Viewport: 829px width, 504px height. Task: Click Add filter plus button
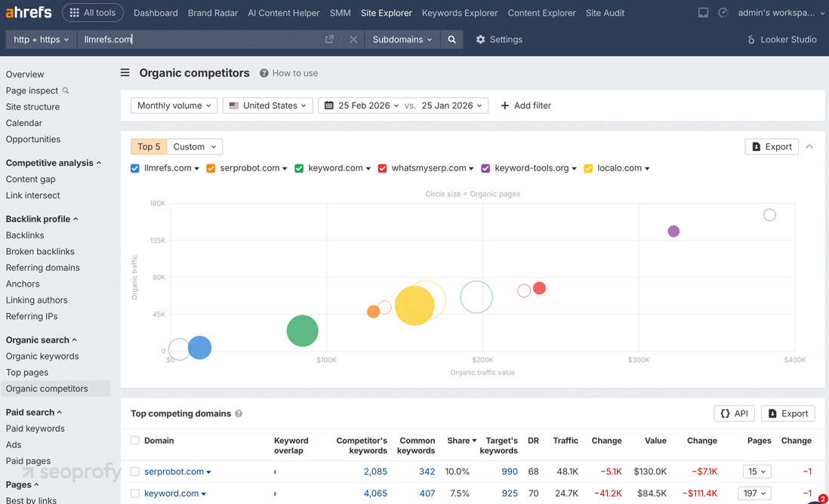point(525,105)
